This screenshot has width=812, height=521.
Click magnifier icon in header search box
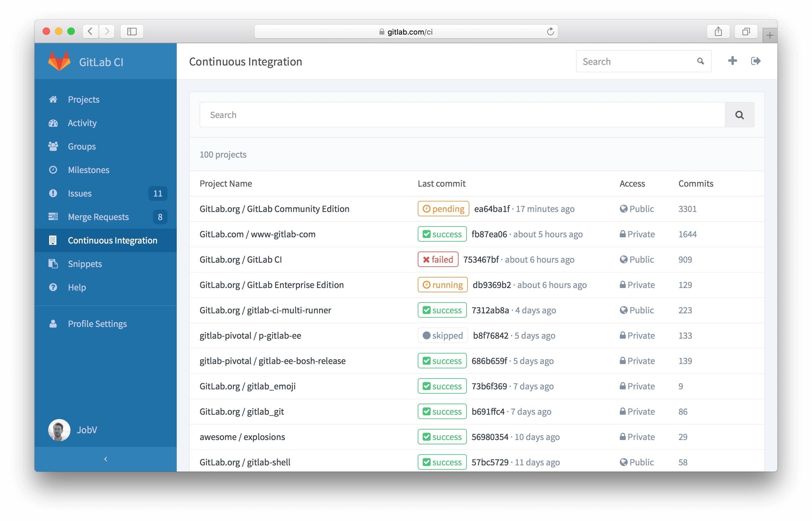pos(700,61)
